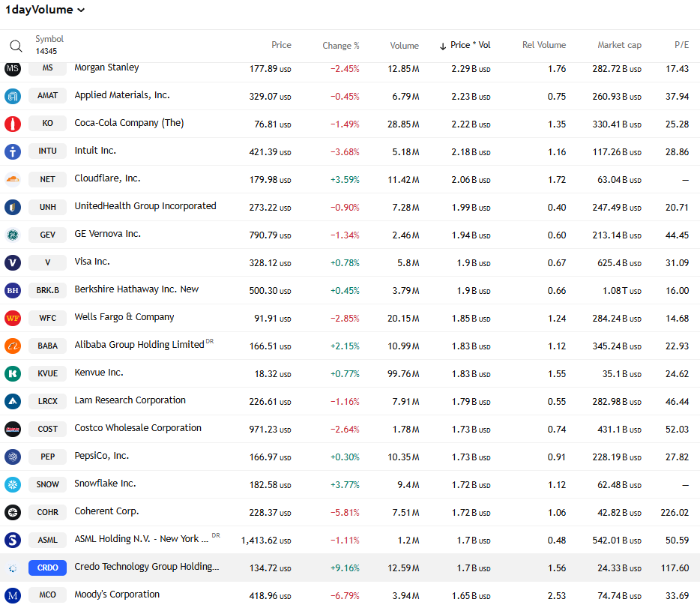700x605 pixels.
Task: Select the UNH ticker badge
Action: click(47, 207)
